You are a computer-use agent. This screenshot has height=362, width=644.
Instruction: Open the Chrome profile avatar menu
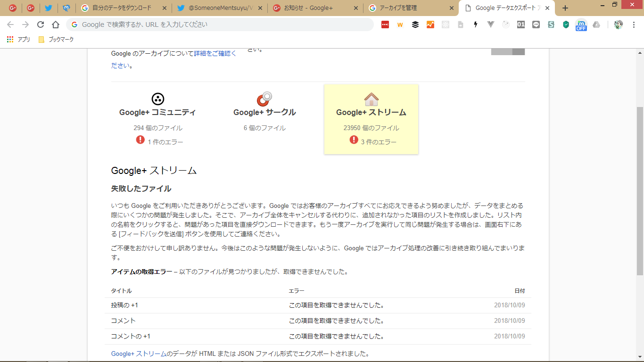618,25
